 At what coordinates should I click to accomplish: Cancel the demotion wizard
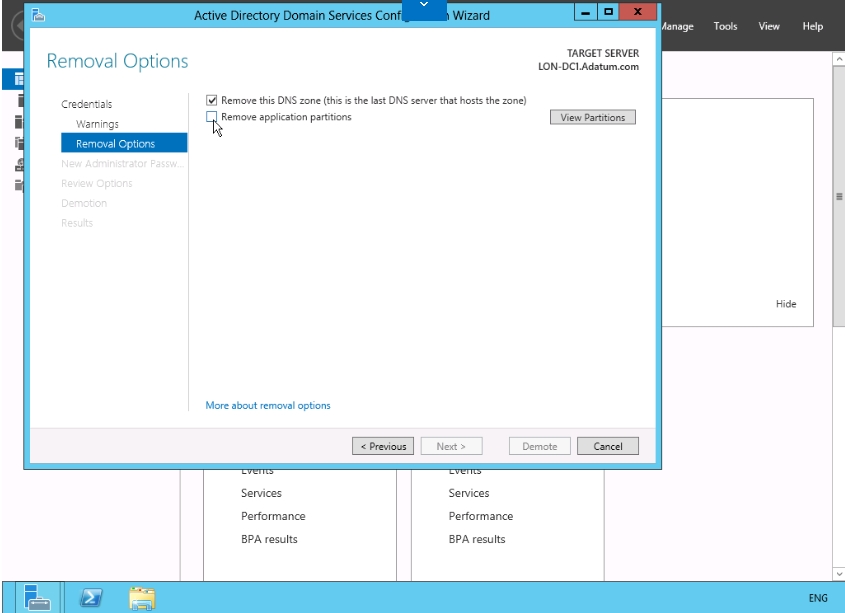(607, 446)
